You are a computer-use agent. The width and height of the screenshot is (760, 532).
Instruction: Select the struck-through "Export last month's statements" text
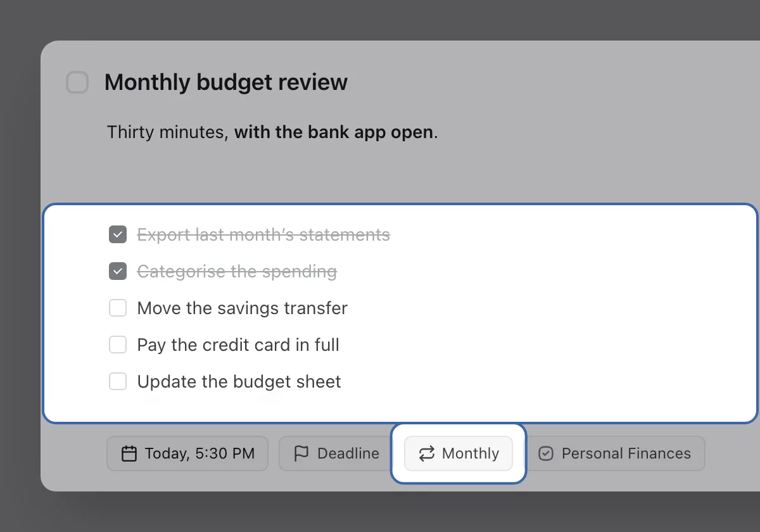(263, 235)
